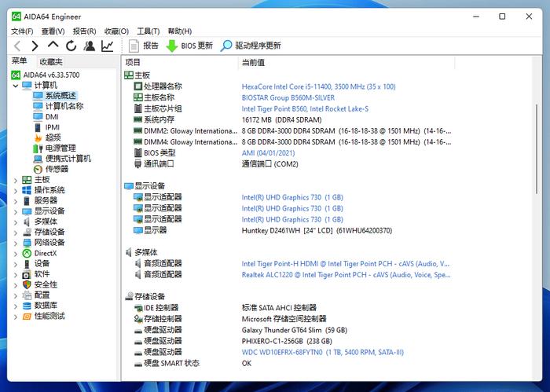Click the 性能测试 benchmark icon

point(27,317)
